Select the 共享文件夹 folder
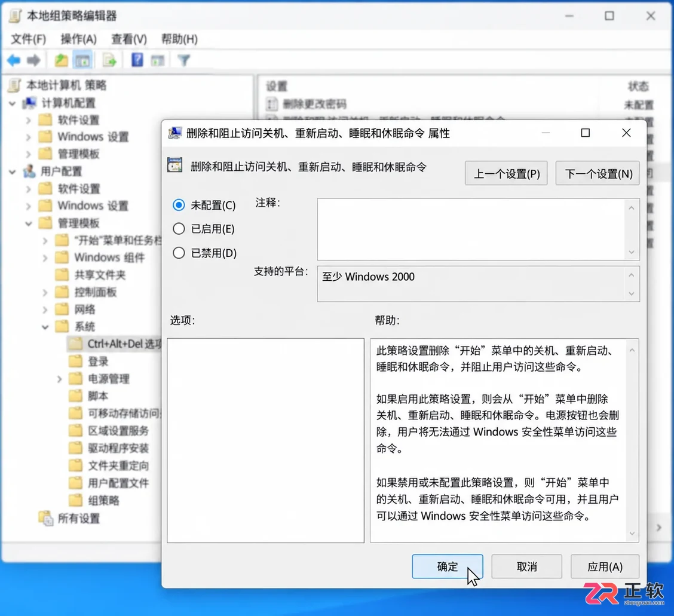This screenshot has height=616, width=674. (x=100, y=275)
